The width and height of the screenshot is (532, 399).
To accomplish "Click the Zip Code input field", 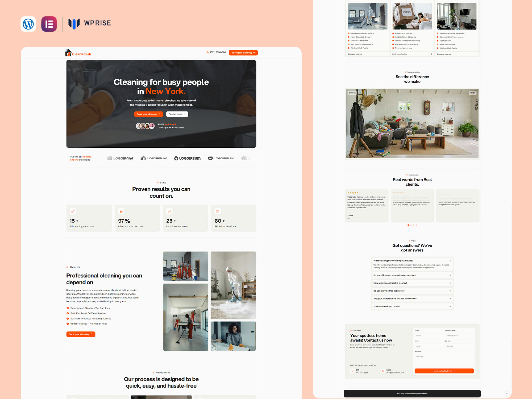I will coord(459,346).
